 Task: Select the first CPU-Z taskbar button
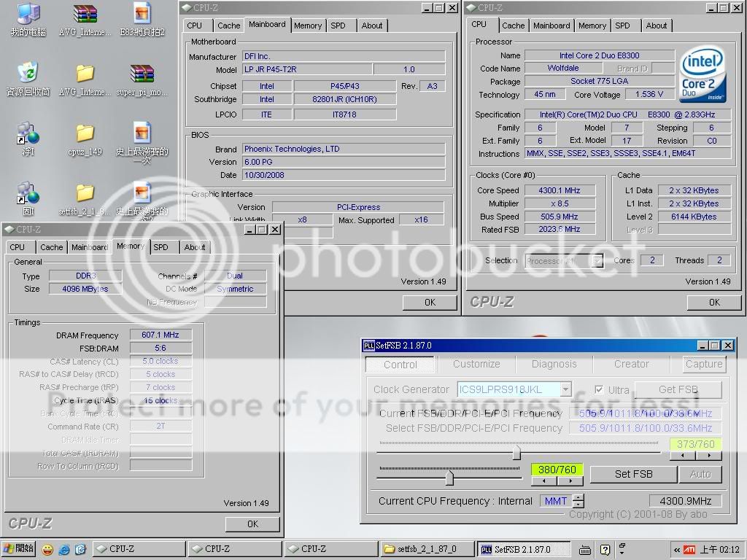pyautogui.click(x=138, y=549)
